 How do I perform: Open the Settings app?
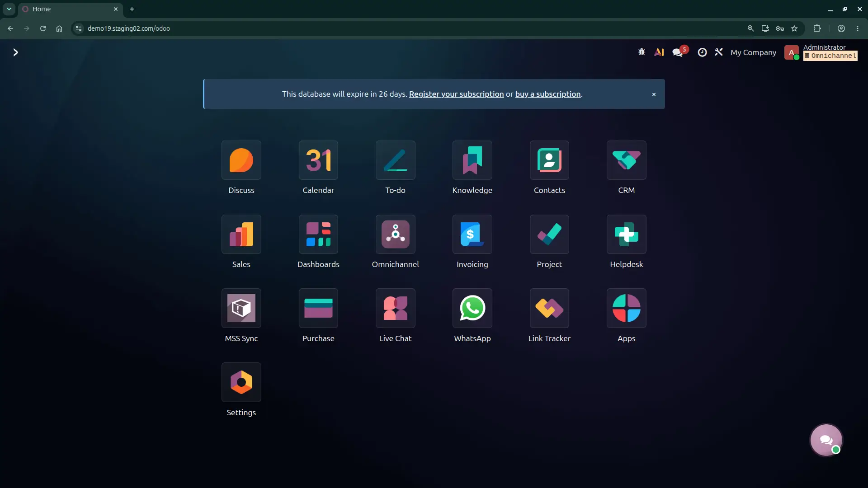[241, 383]
